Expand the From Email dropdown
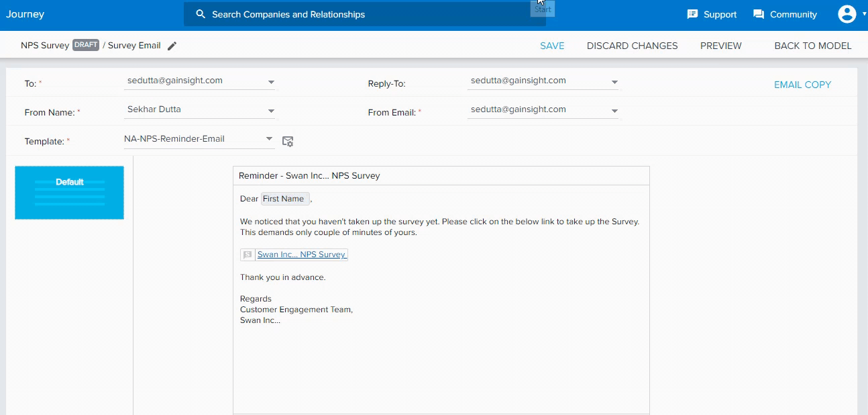 (x=614, y=109)
